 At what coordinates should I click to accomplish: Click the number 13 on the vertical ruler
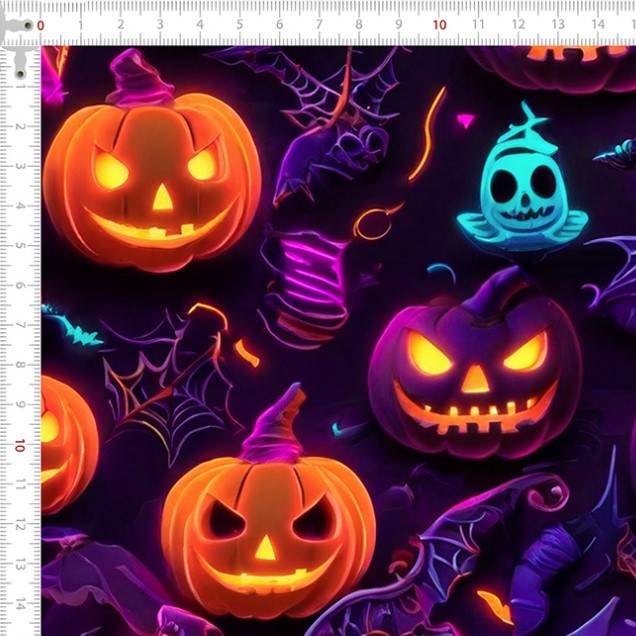point(20,565)
